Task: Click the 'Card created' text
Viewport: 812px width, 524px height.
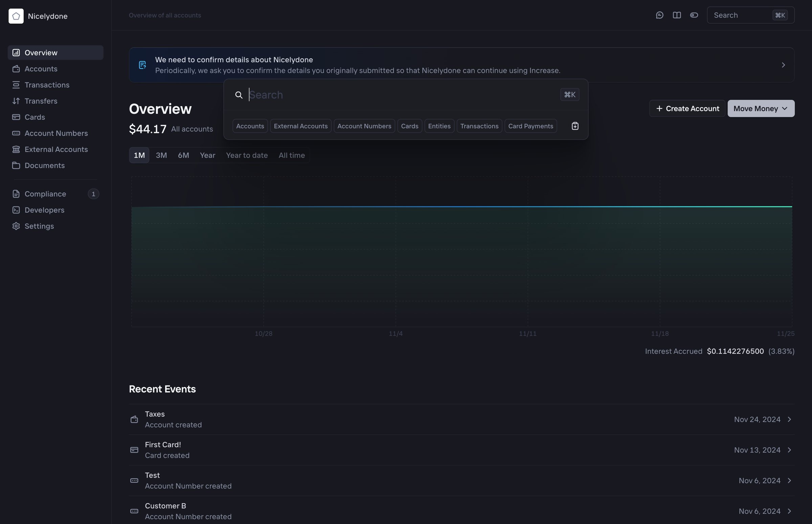Action: click(x=167, y=455)
